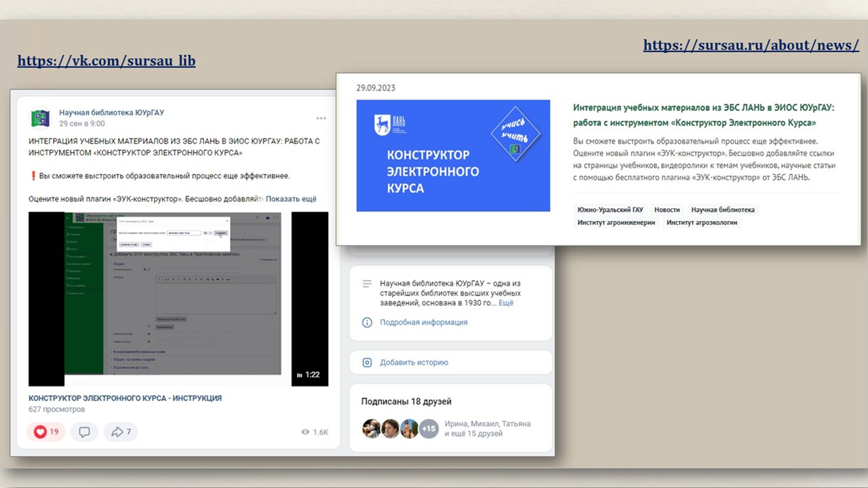The height and width of the screenshot is (488, 868).
Task: Open the video title "КОНСТРУКТОР ЭЛЕКТРОННОГО КУРСА - ИНСТРУКЦИЯ"
Action: (x=125, y=398)
